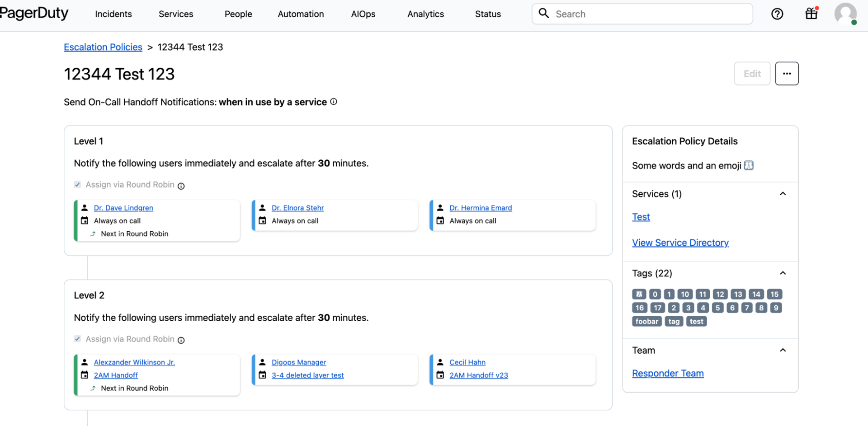The height and width of the screenshot is (426, 868).
Task: Click the gift box what's new icon
Action: tap(811, 14)
